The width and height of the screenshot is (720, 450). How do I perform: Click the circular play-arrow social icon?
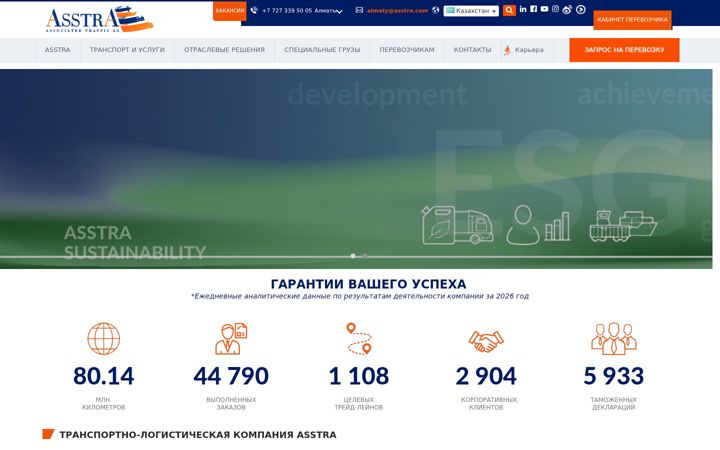pyautogui.click(x=581, y=9)
